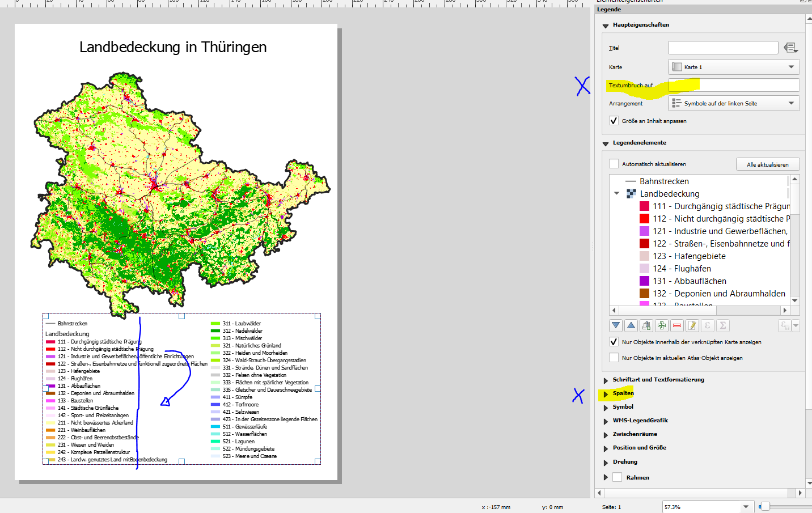Click swatch for 111 - Durchgängig städtische Prägung

coord(645,206)
